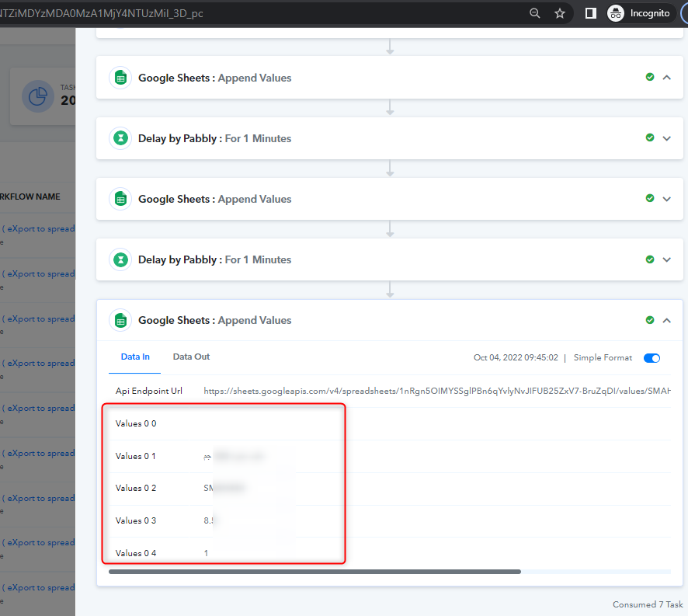Click the For 1 Minutes title of the first Delay step
This screenshot has height=616, width=688.
(x=258, y=138)
